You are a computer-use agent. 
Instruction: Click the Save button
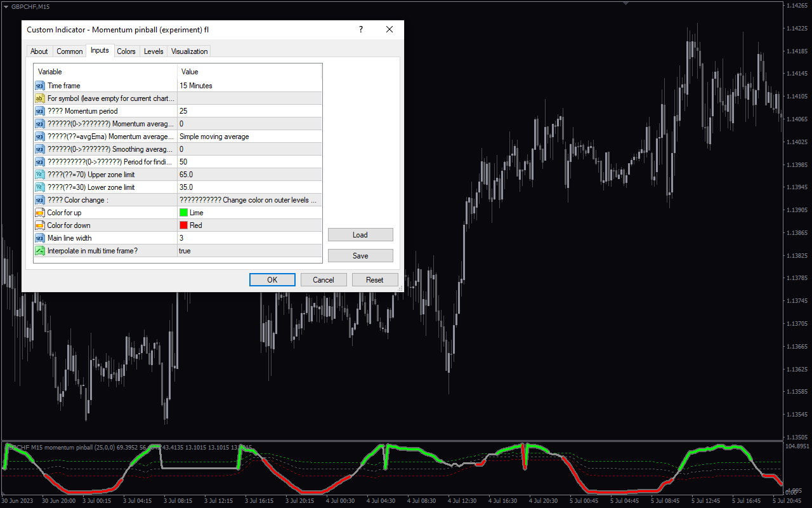(x=360, y=256)
